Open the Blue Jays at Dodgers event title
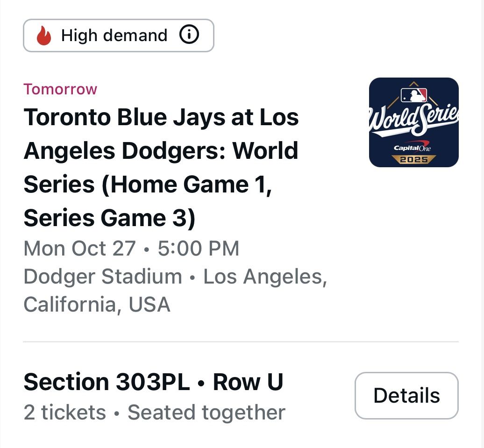 [x=161, y=150]
